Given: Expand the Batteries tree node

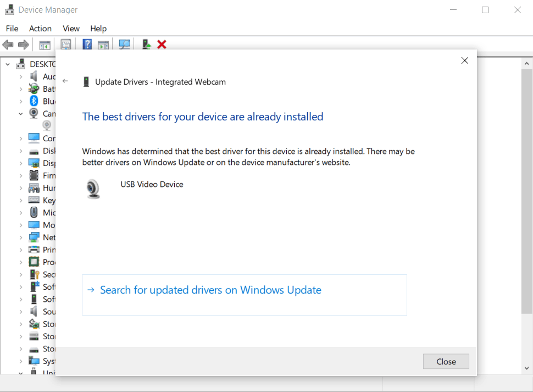Looking at the screenshot, I should click(x=21, y=89).
